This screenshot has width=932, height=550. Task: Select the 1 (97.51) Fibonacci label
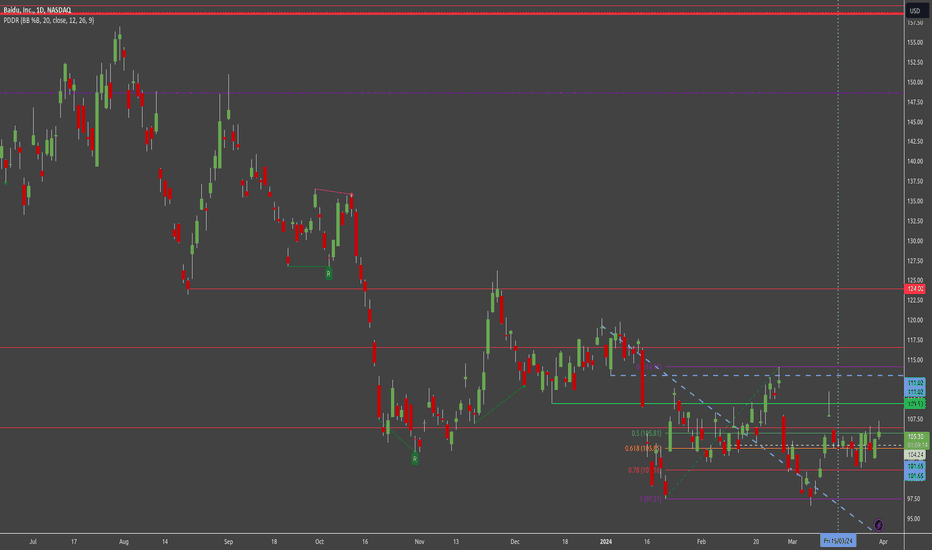pyautogui.click(x=650, y=499)
